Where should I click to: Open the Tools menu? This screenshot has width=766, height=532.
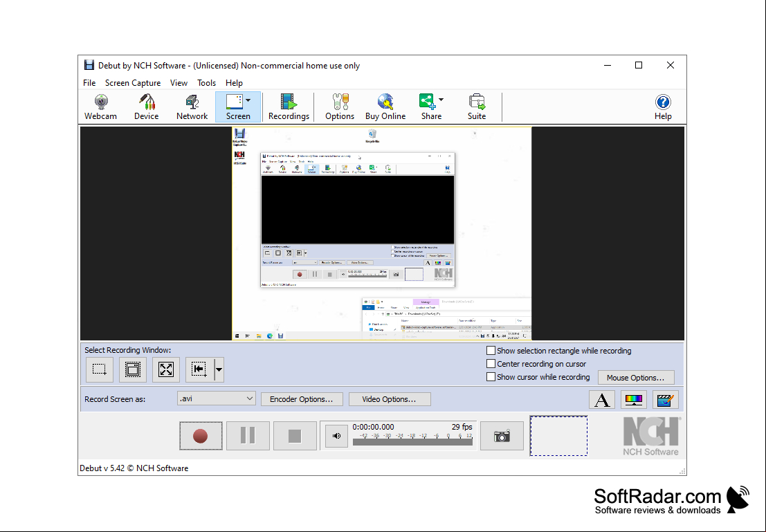click(207, 83)
